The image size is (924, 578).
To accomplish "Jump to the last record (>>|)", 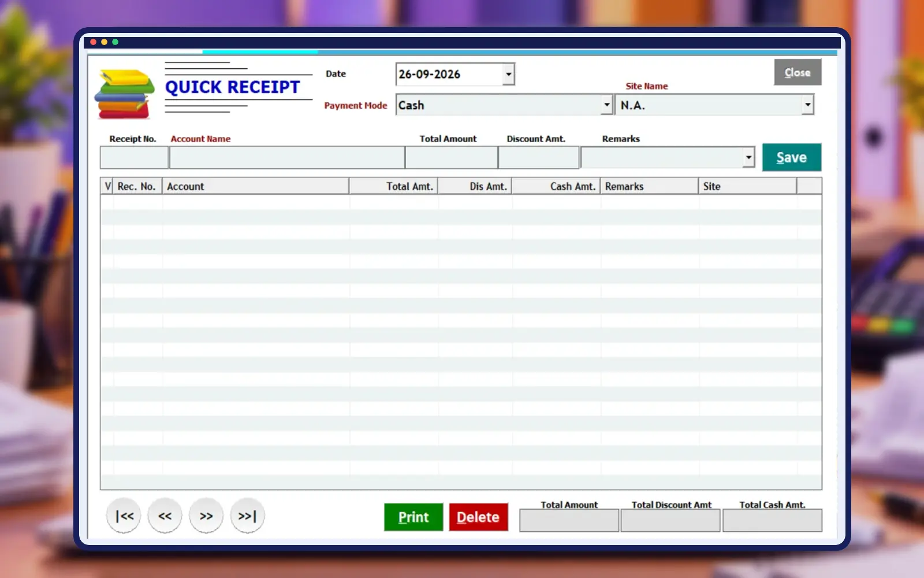I will (247, 516).
